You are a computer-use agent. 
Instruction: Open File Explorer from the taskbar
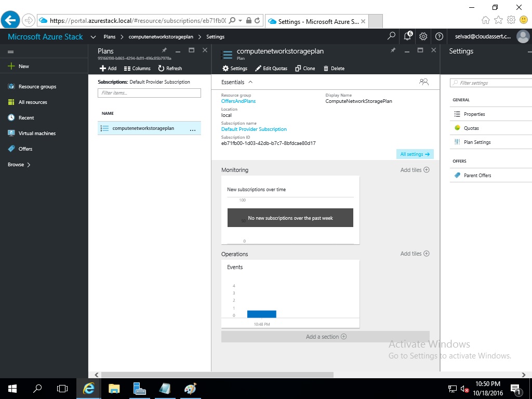114,389
